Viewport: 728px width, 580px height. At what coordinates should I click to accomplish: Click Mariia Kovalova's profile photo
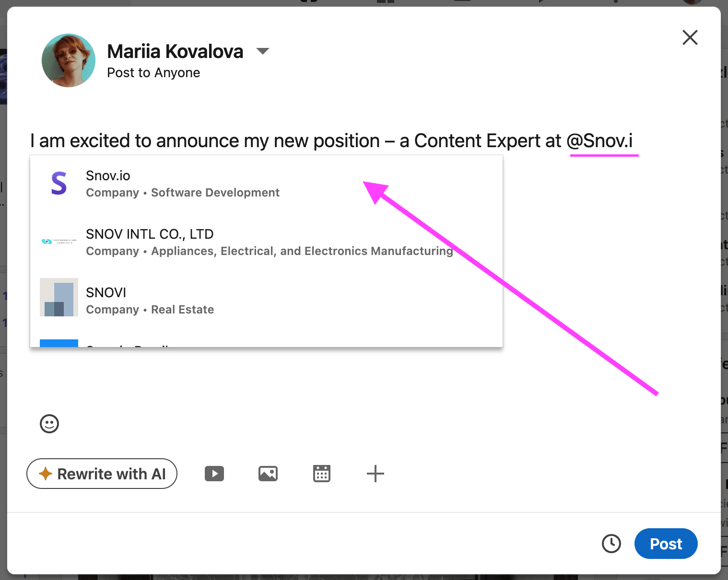point(69,60)
